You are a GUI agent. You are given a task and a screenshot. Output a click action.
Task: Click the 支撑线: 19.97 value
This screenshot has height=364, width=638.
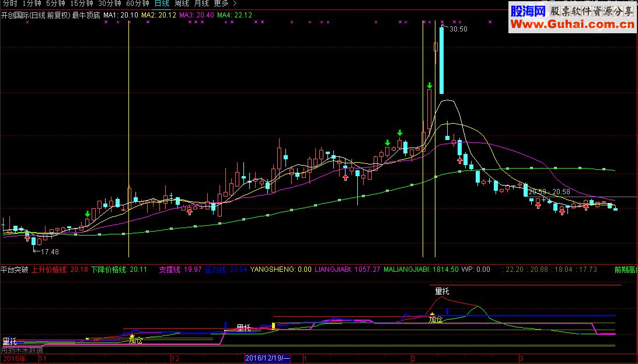pyautogui.click(x=180, y=269)
